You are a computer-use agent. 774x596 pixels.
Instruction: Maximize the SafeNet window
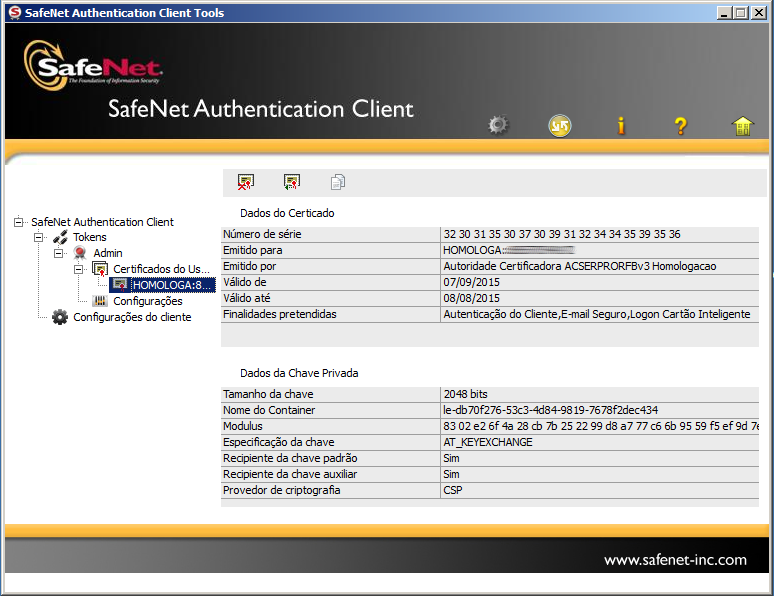pyautogui.click(x=741, y=13)
